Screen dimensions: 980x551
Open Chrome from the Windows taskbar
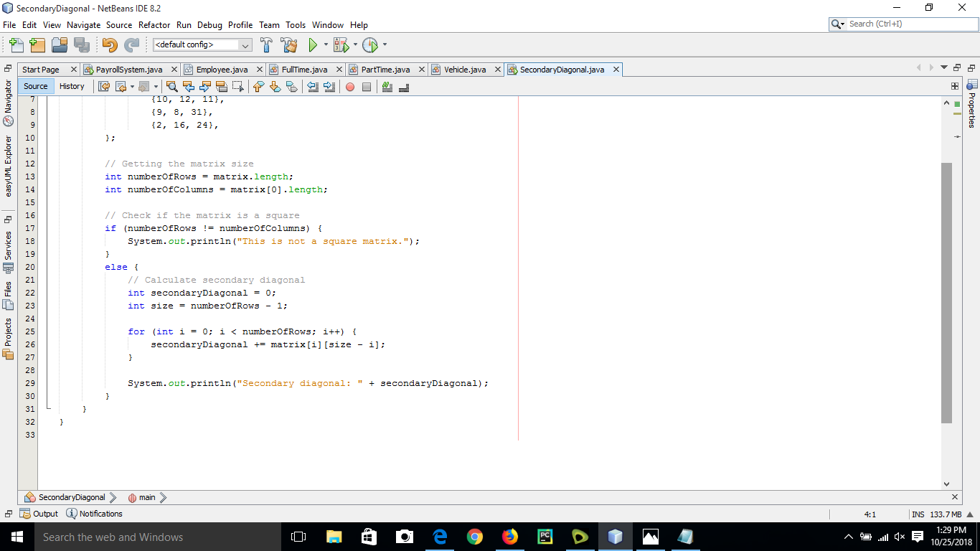click(x=475, y=537)
